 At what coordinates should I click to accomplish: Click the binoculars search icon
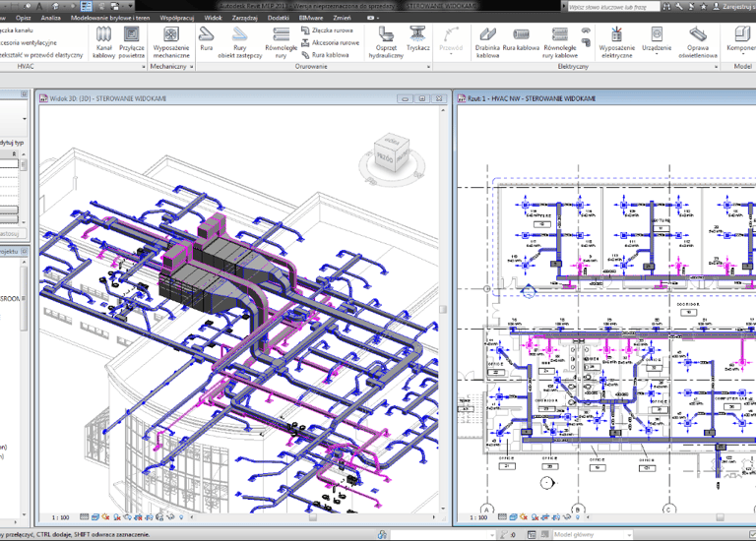[x=666, y=6]
